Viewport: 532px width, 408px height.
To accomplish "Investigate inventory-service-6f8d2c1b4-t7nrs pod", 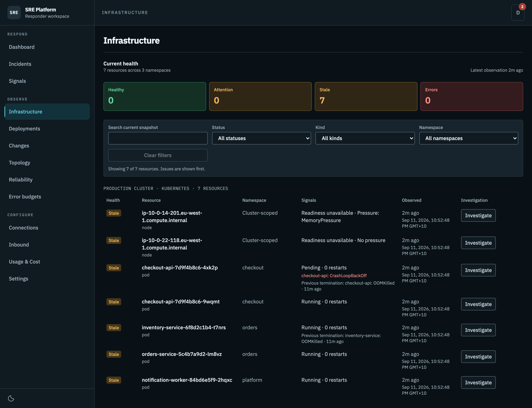I will tap(478, 330).
